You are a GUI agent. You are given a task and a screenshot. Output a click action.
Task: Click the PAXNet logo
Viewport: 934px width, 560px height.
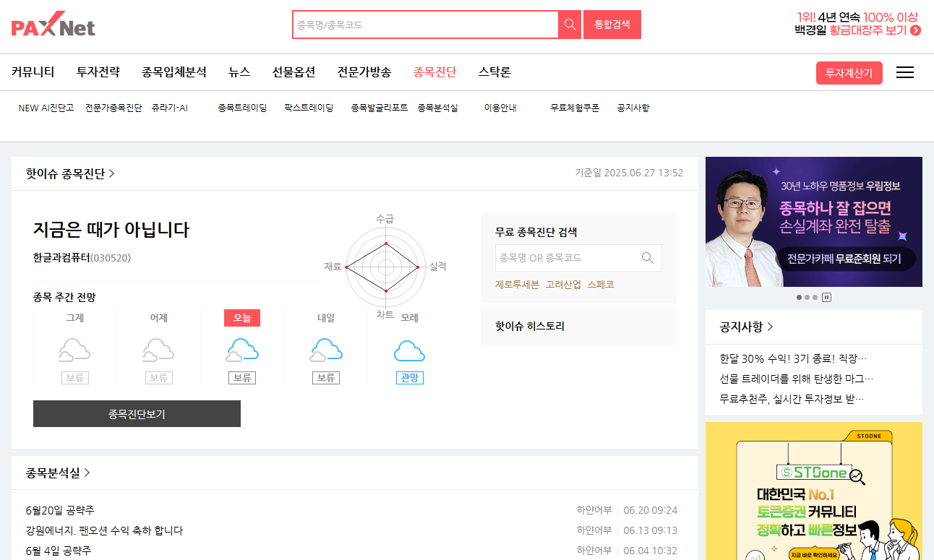(x=53, y=25)
